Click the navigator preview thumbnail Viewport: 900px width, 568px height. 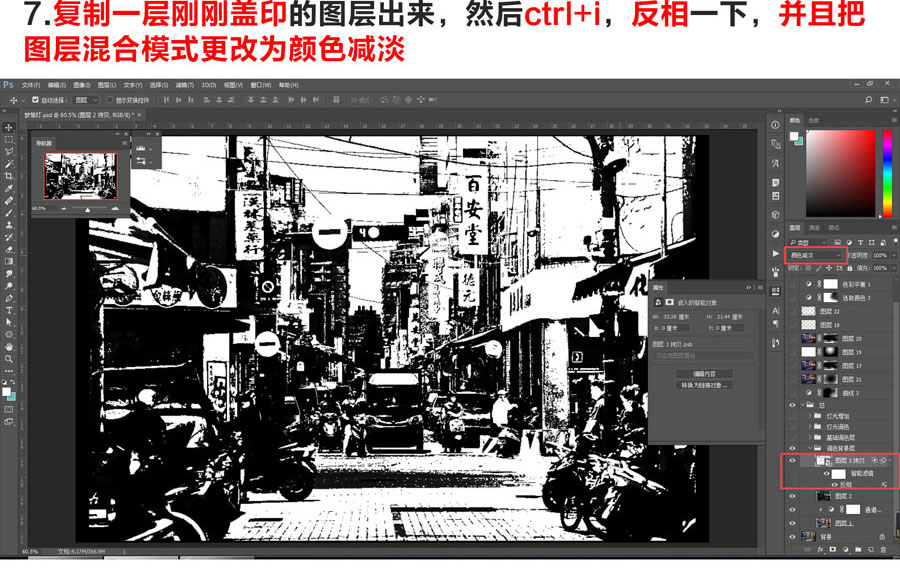80,176
